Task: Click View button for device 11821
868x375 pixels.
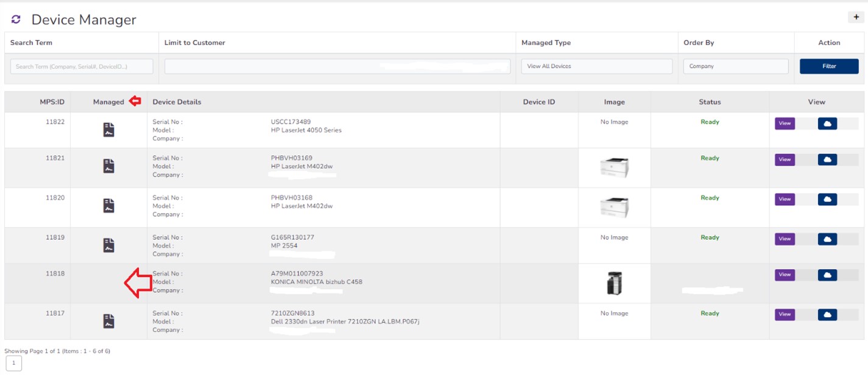Action: pos(785,159)
